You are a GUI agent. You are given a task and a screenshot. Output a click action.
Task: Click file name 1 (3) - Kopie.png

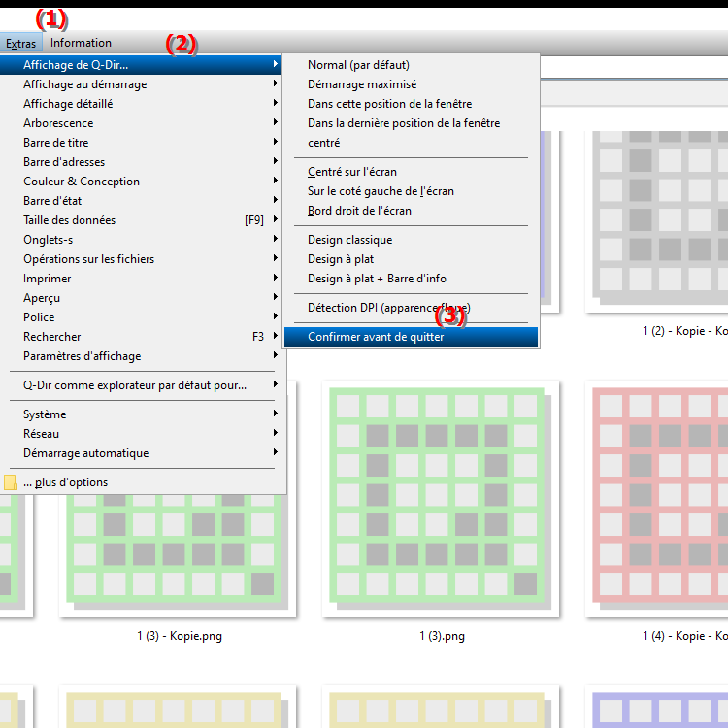coord(180,636)
